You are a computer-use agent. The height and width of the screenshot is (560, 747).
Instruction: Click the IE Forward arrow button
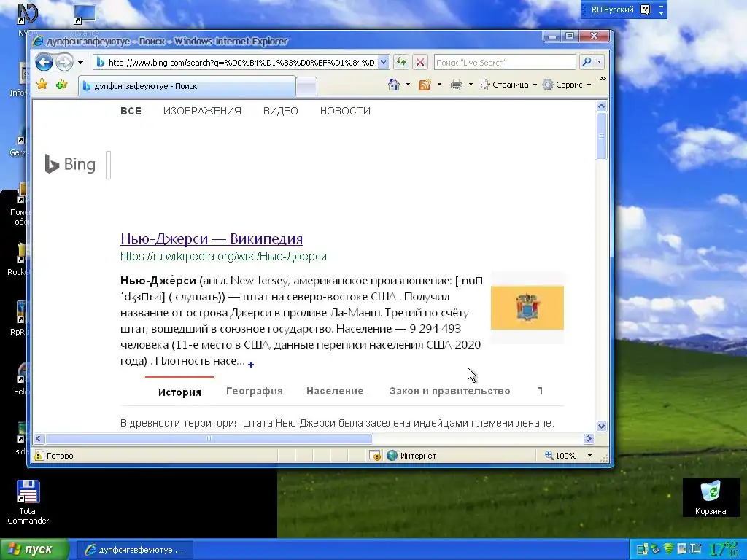pyautogui.click(x=64, y=63)
